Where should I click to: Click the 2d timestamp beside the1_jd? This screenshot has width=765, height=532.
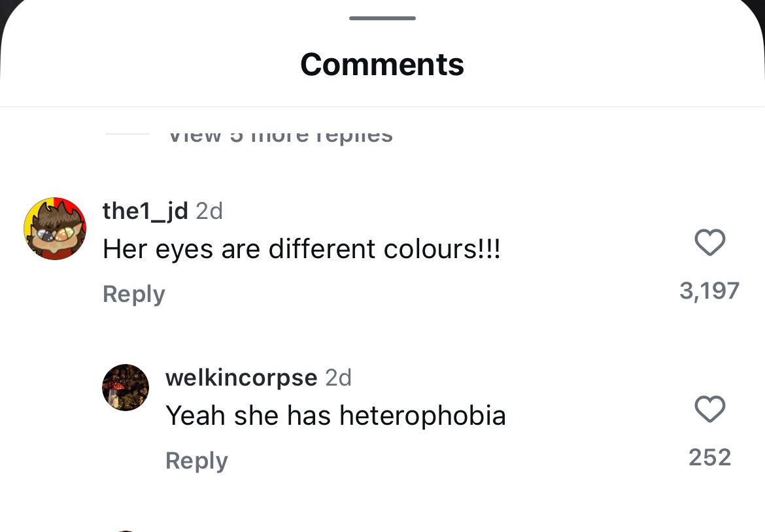click(x=209, y=211)
